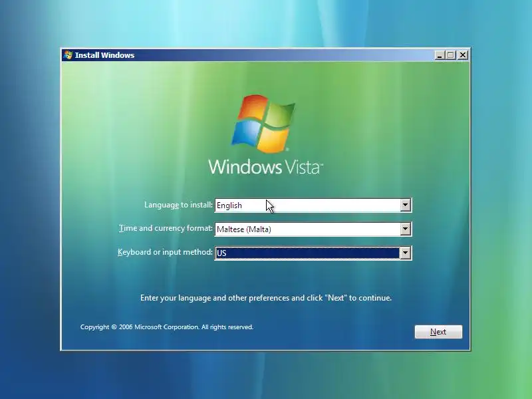Open the Keyboard or input method arrow
The image size is (532, 399).
[405, 253]
